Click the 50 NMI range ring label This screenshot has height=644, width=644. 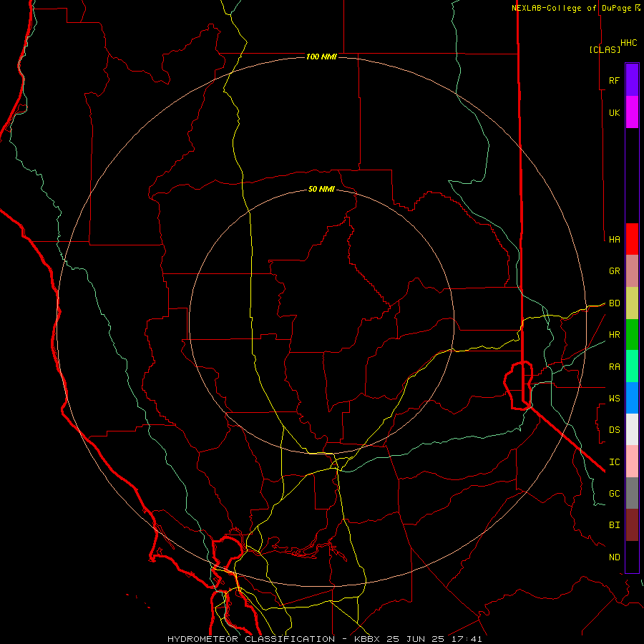coord(321,189)
